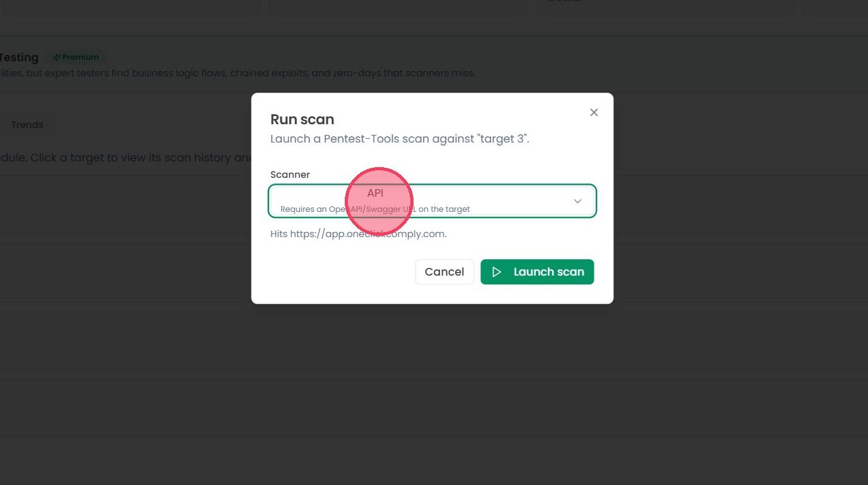The width and height of the screenshot is (868, 485).
Task: Click the Scanner field label
Action: pos(290,175)
